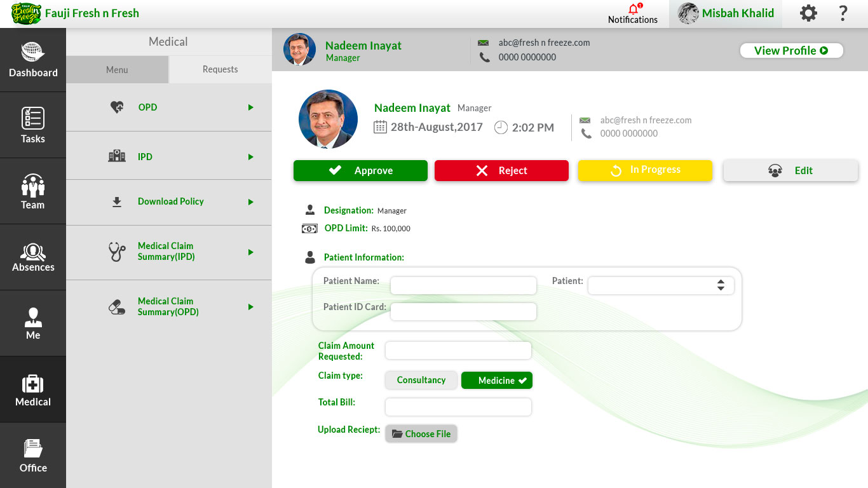Image resolution: width=868 pixels, height=488 pixels.
Task: Select Consultancy claim type
Action: (x=421, y=380)
